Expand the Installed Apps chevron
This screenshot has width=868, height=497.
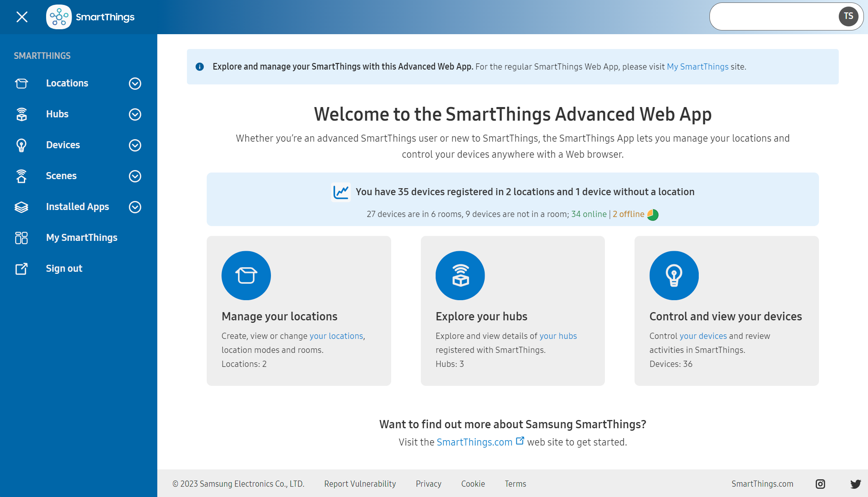[135, 207]
